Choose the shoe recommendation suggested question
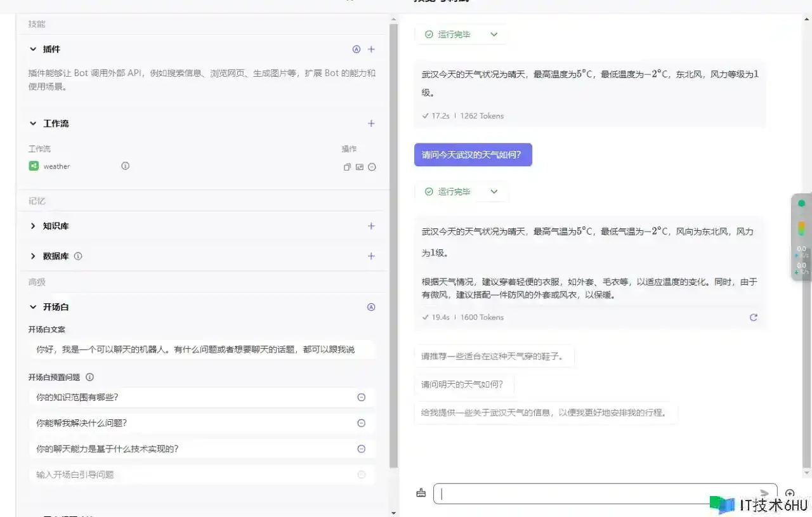The width and height of the screenshot is (812, 517). pyautogui.click(x=492, y=357)
